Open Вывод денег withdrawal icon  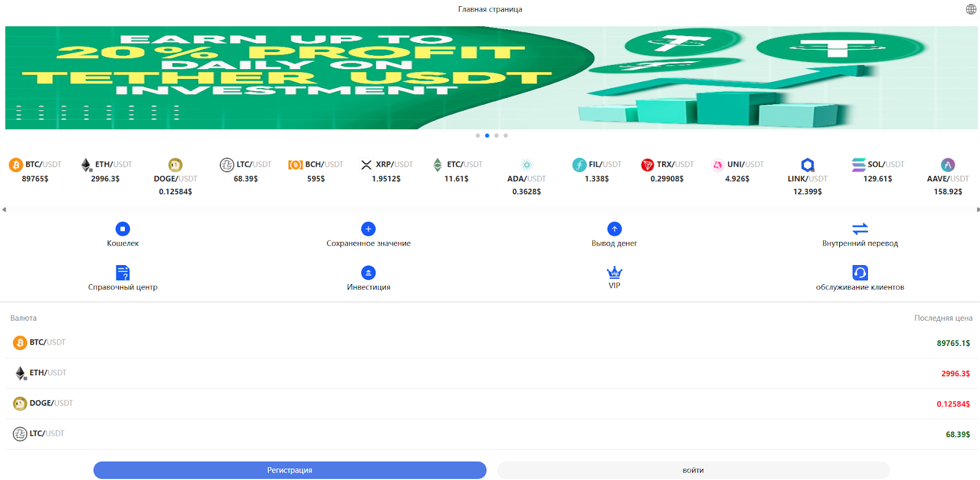pos(614,229)
